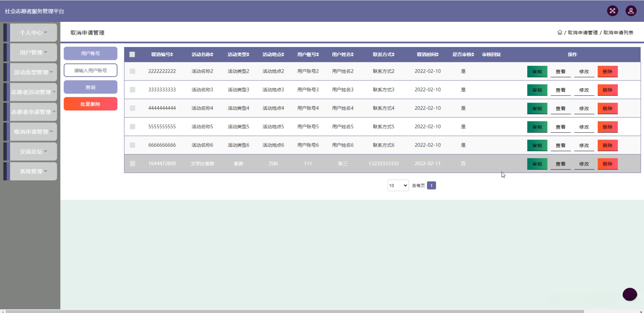This screenshot has height=313, width=644.
Task: Click the home icon in breadcrumb
Action: 560,32
